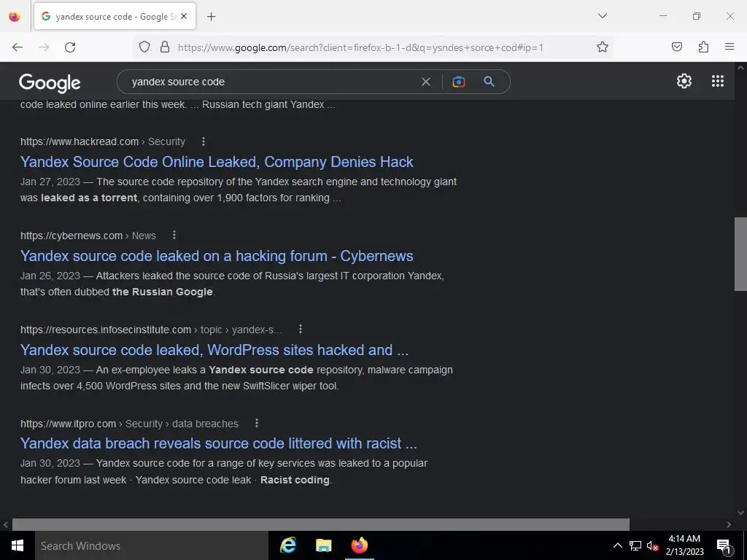The width and height of the screenshot is (747, 560).
Task: Launch Internet Explorer from taskbar
Action: [288, 545]
